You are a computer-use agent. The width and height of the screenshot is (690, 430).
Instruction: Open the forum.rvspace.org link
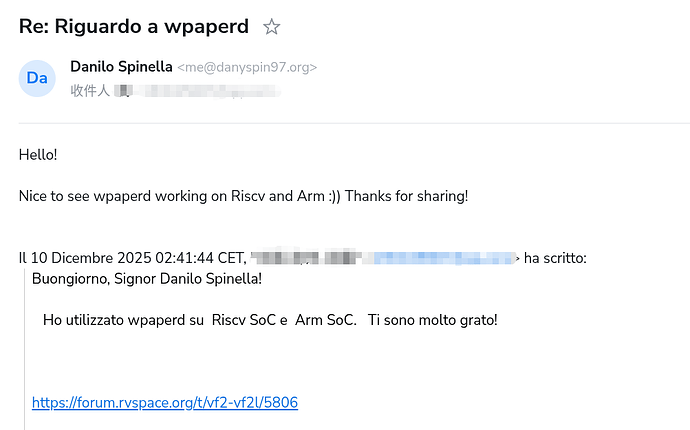click(165, 403)
